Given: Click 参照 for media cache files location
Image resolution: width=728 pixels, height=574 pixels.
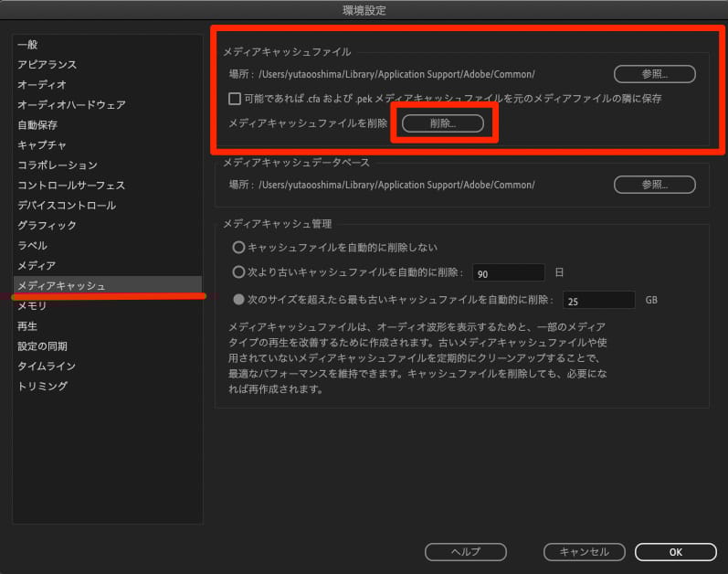Looking at the screenshot, I should pos(655,74).
